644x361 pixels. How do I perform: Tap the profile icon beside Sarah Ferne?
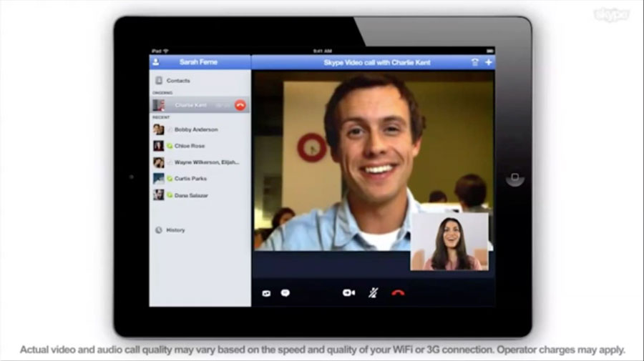(x=156, y=62)
